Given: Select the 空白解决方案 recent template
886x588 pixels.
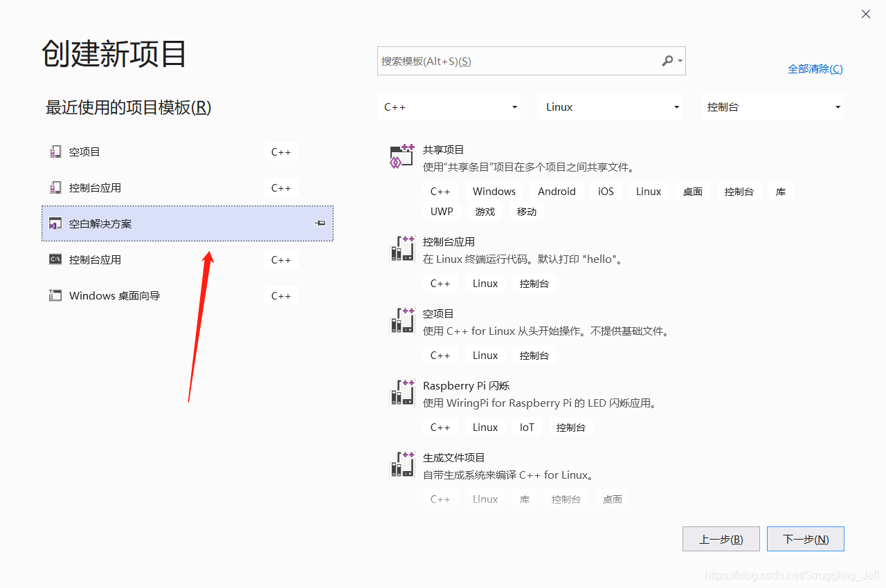Looking at the screenshot, I should pyautogui.click(x=188, y=223).
